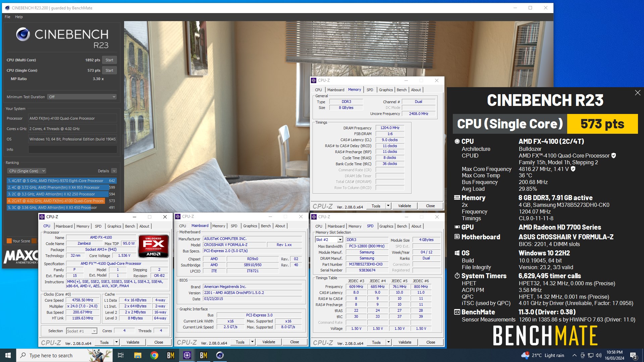Viewport: 644px width, 362px height.
Task: Switch to the Cinebench taskbar icon
Action: 220,355
